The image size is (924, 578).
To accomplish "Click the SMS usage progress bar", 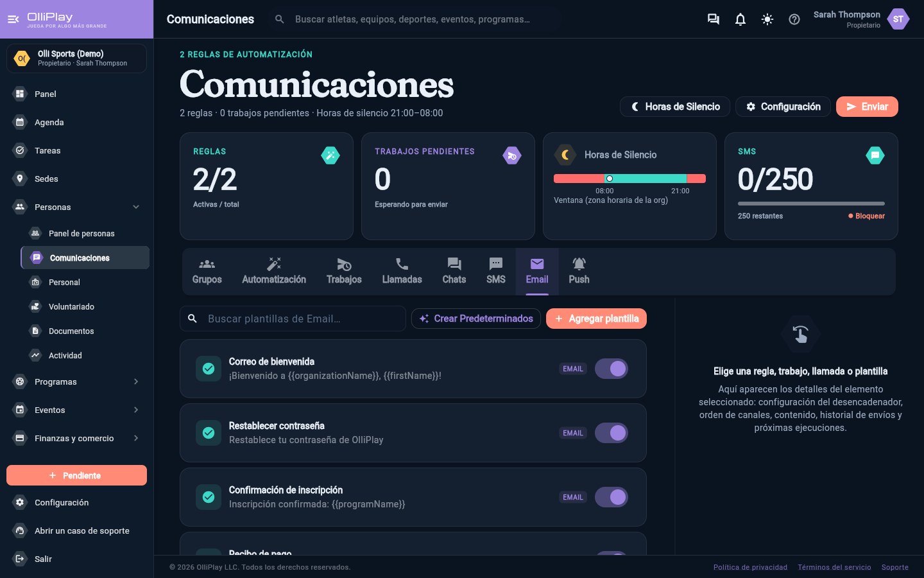I will [811, 204].
